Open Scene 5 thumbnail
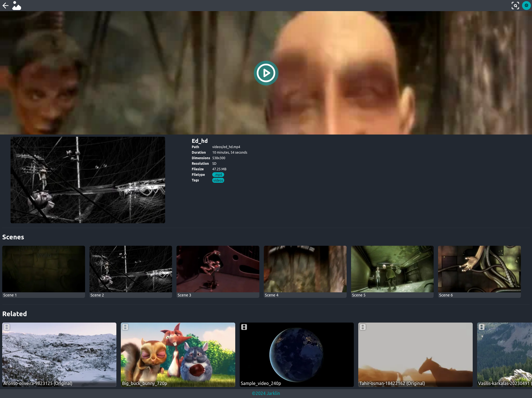The image size is (532, 398). (392, 268)
